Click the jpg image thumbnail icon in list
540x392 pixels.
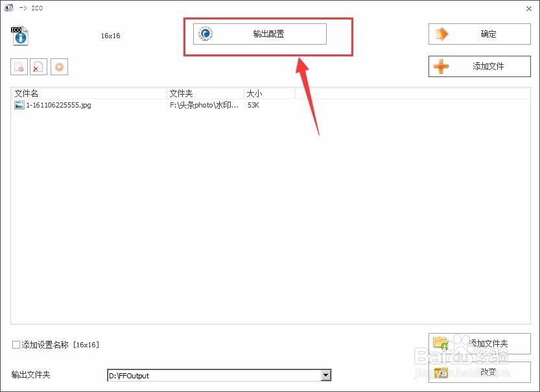[x=19, y=105]
